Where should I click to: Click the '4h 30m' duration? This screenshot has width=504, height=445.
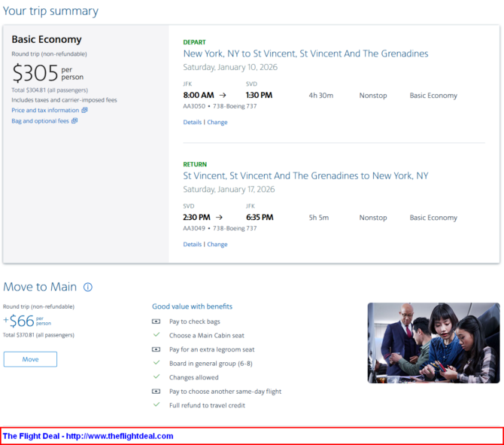(321, 96)
